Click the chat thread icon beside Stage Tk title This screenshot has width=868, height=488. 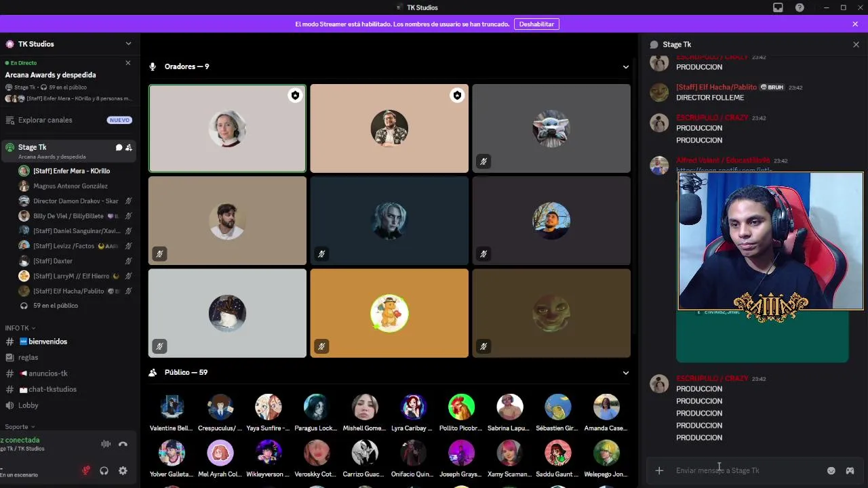(654, 45)
